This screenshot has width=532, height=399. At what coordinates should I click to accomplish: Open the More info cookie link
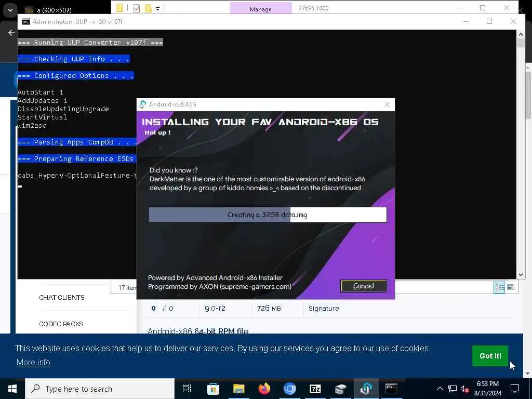coord(33,362)
